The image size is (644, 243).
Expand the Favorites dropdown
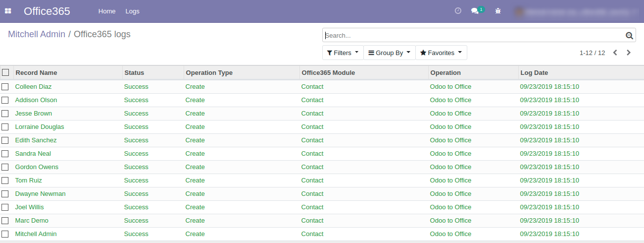(441, 53)
